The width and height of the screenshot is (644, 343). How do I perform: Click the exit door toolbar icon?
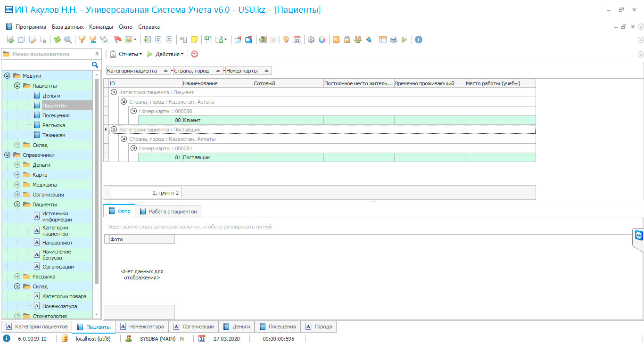point(263,40)
